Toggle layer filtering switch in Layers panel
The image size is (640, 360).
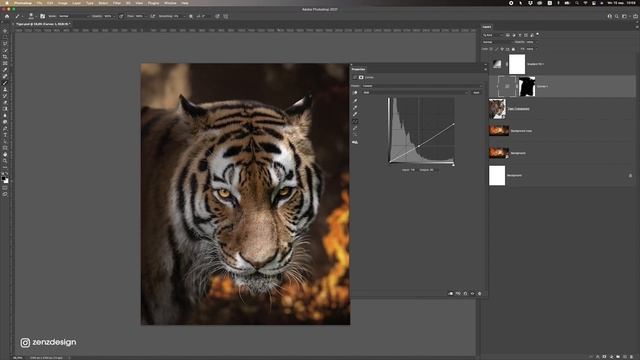538,35
